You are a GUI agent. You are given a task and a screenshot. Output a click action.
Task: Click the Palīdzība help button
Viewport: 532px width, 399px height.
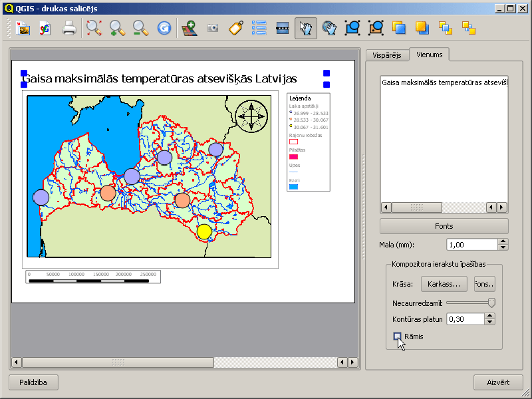[x=33, y=382]
